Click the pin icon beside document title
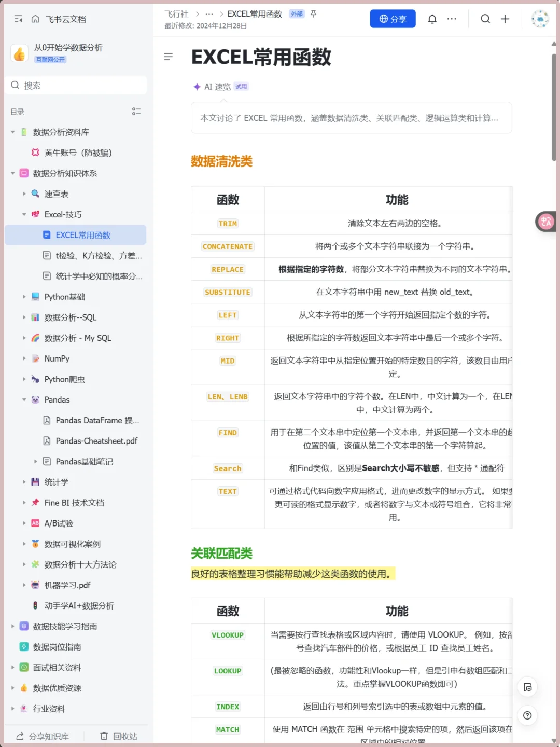The image size is (560, 747). (x=313, y=14)
